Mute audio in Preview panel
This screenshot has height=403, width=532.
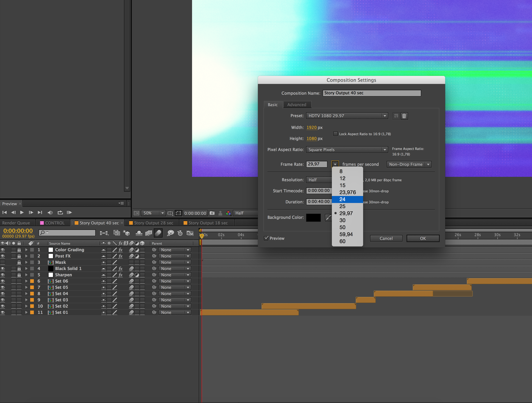[x=50, y=212]
